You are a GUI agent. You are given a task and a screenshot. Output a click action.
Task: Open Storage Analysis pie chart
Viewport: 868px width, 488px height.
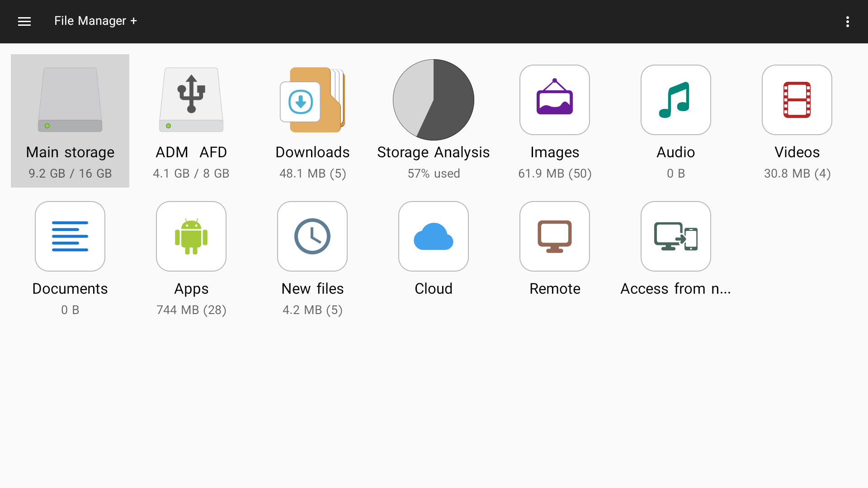coord(433,100)
